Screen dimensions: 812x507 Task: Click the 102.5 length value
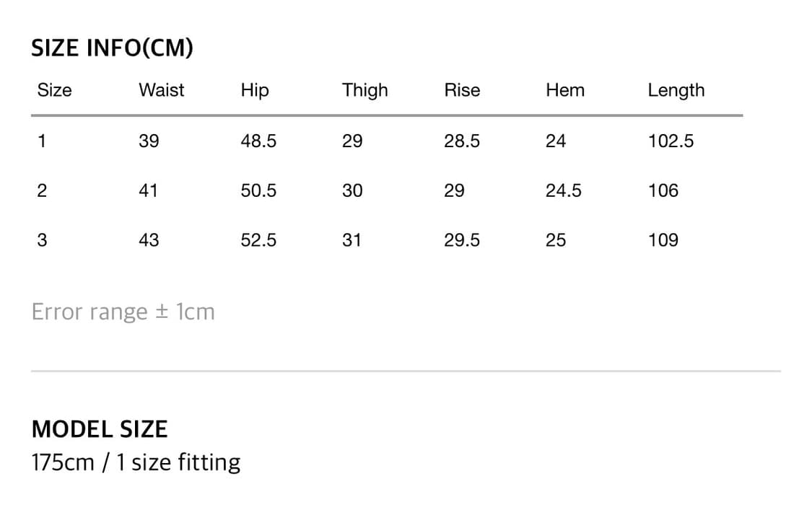point(671,141)
